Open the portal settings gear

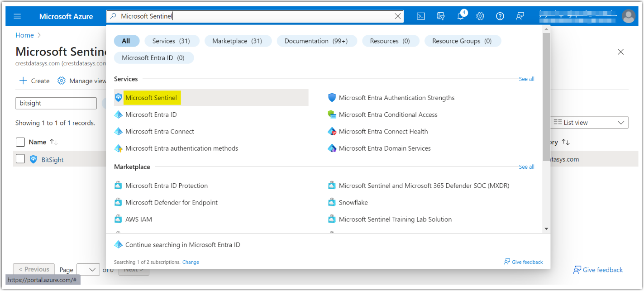480,16
